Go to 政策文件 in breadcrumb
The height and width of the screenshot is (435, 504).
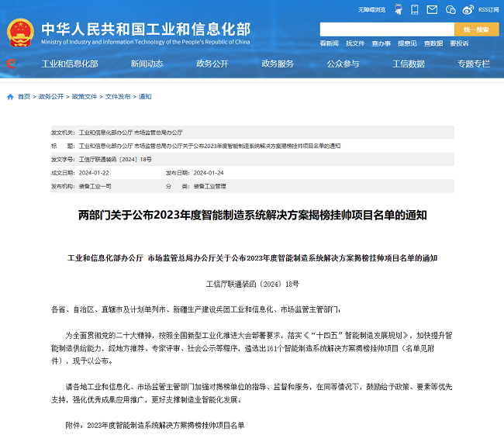(85, 97)
